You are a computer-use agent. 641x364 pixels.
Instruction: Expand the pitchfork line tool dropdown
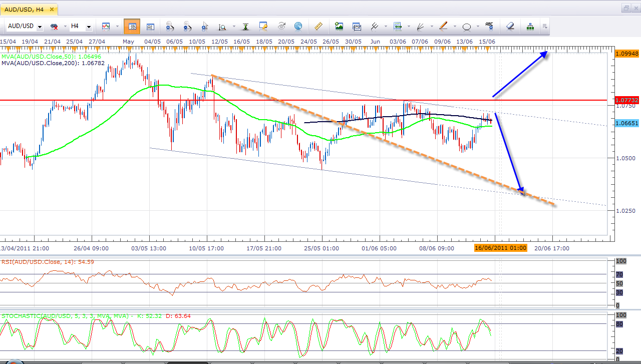click(385, 26)
